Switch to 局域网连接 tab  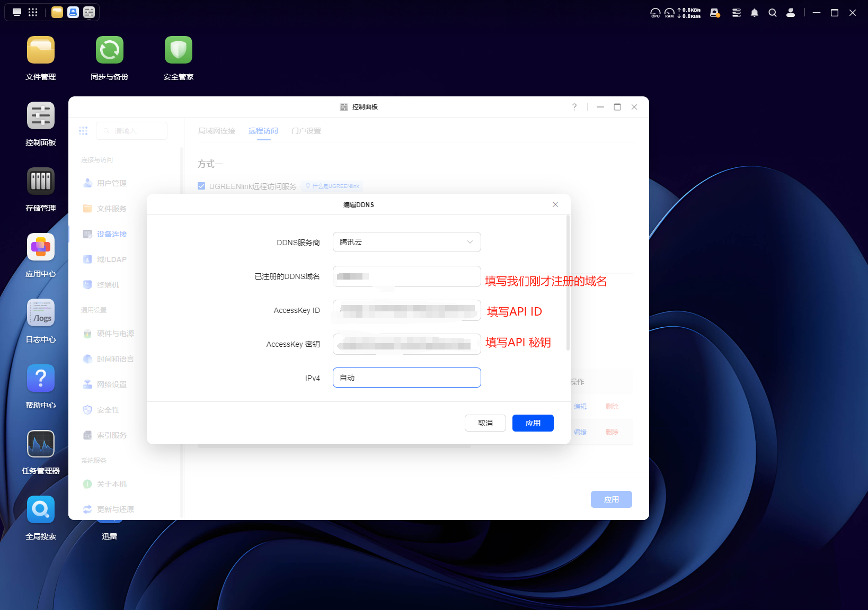[216, 131]
